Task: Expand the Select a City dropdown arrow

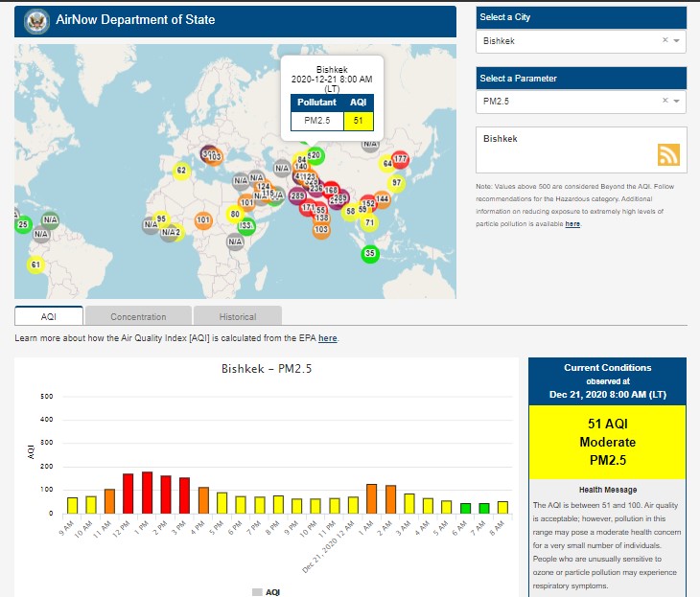Action: [677, 41]
